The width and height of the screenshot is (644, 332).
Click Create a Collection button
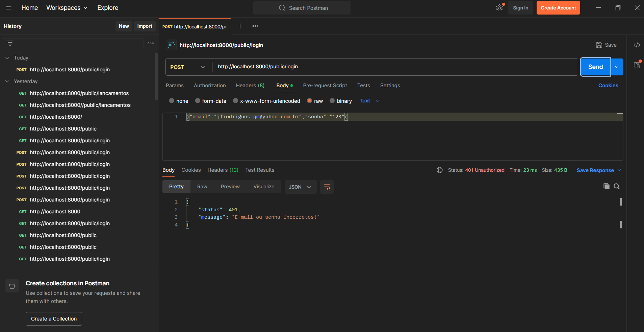point(54,319)
